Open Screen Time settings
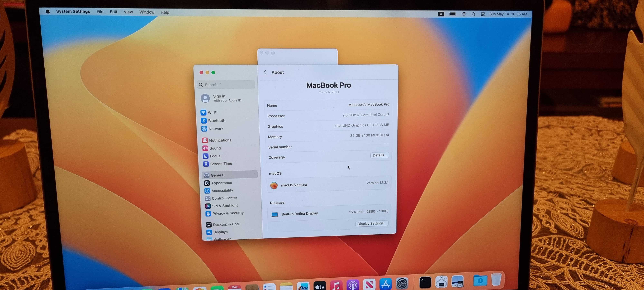Screen dimensions: 644x290 coord(221,164)
